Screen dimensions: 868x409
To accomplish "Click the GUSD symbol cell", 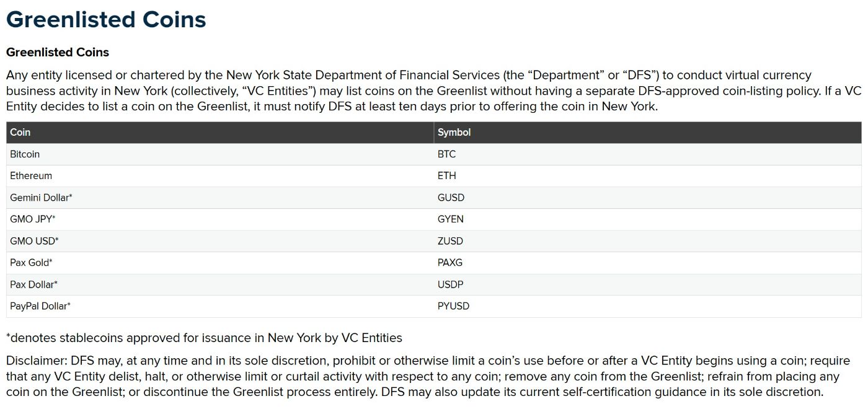I will tap(451, 198).
